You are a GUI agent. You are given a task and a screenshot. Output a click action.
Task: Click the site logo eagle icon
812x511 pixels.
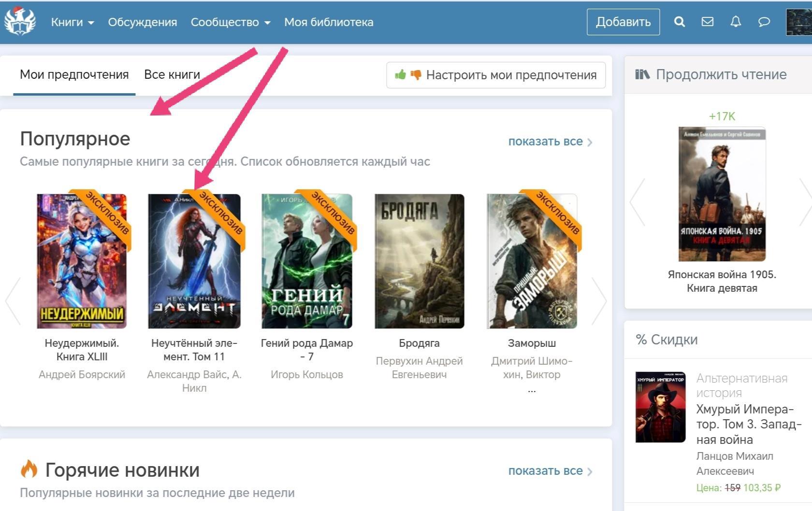(20, 22)
